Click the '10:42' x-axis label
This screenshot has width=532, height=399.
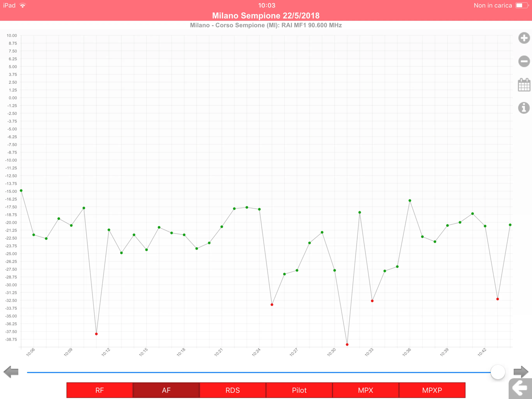[x=482, y=352]
